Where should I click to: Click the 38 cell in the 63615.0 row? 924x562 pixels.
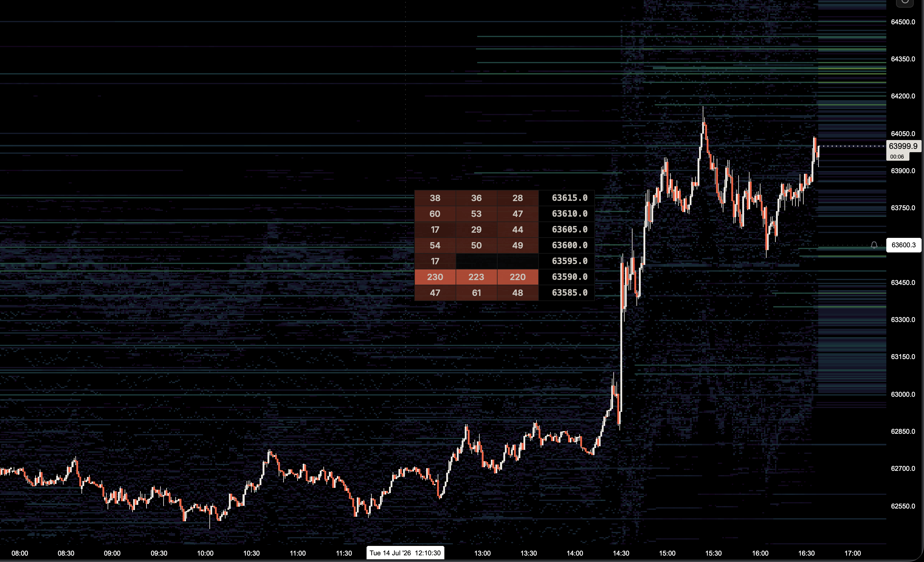(435, 198)
